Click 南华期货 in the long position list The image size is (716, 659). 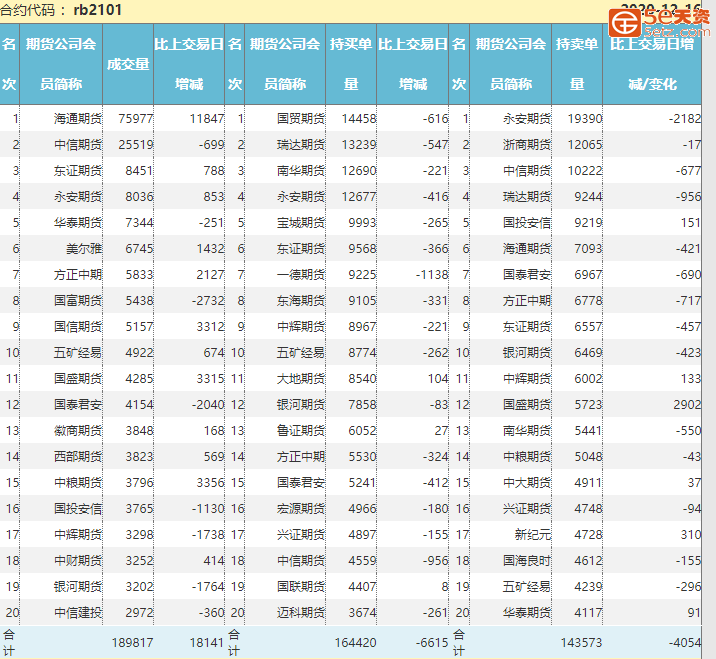coord(301,171)
